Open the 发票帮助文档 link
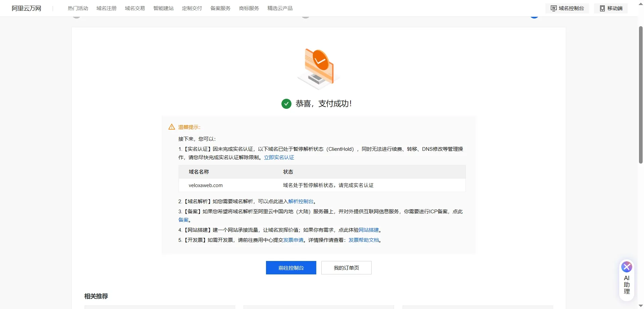 [x=364, y=240]
